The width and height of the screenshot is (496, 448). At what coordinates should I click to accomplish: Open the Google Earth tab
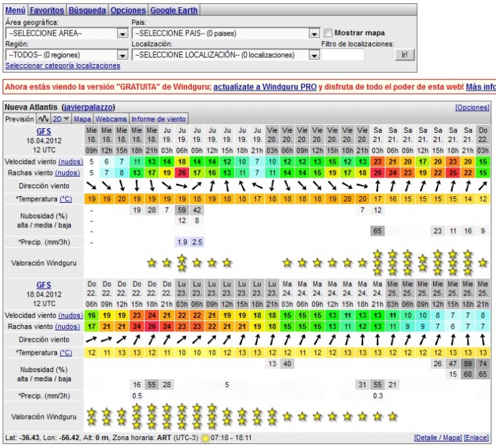(x=174, y=10)
